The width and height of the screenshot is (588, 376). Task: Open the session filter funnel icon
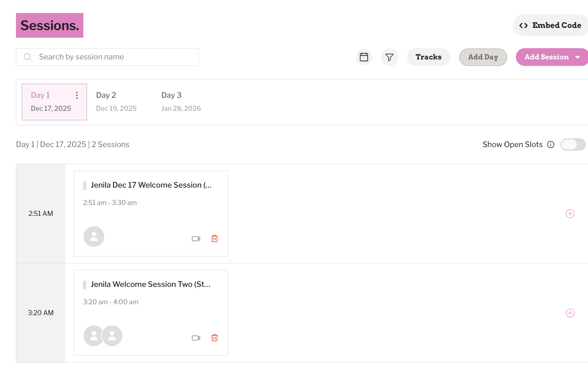pos(389,57)
